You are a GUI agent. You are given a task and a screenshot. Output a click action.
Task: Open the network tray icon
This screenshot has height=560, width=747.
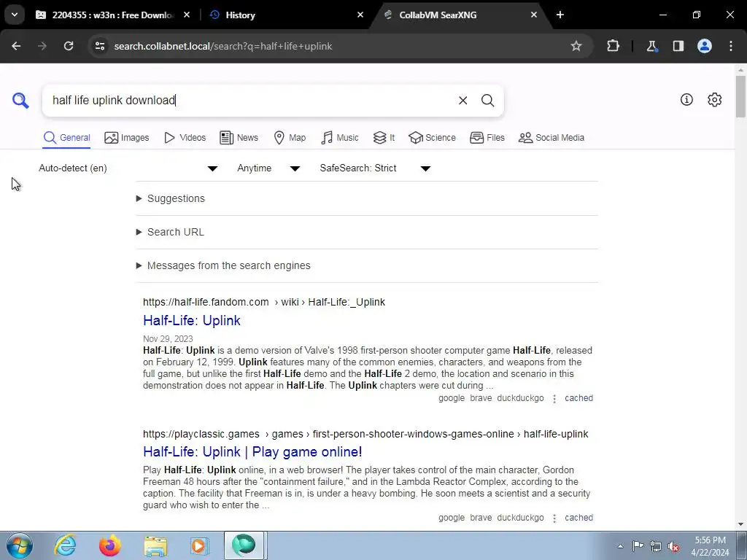coord(656,546)
